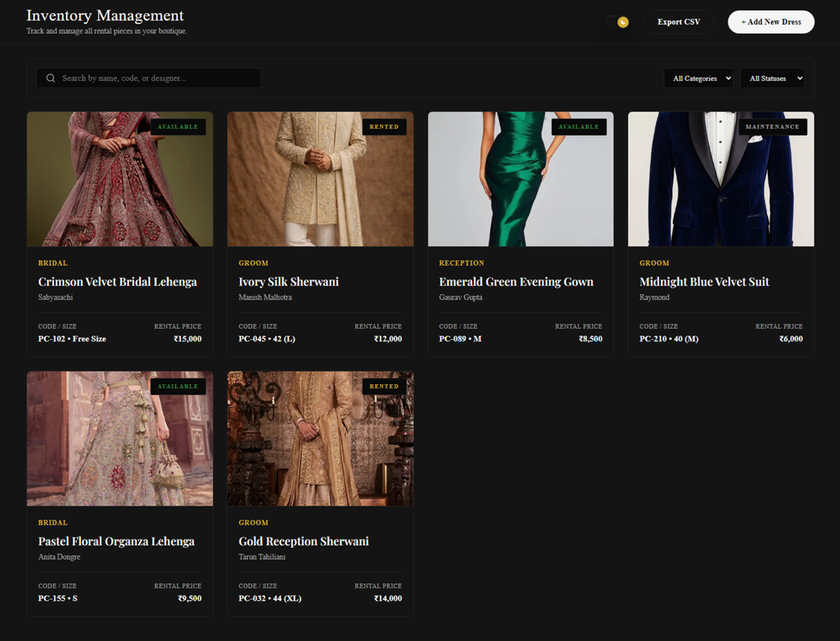Viewport: 840px width, 641px height.
Task: Click rental price ₹12,000
Action: click(x=388, y=339)
